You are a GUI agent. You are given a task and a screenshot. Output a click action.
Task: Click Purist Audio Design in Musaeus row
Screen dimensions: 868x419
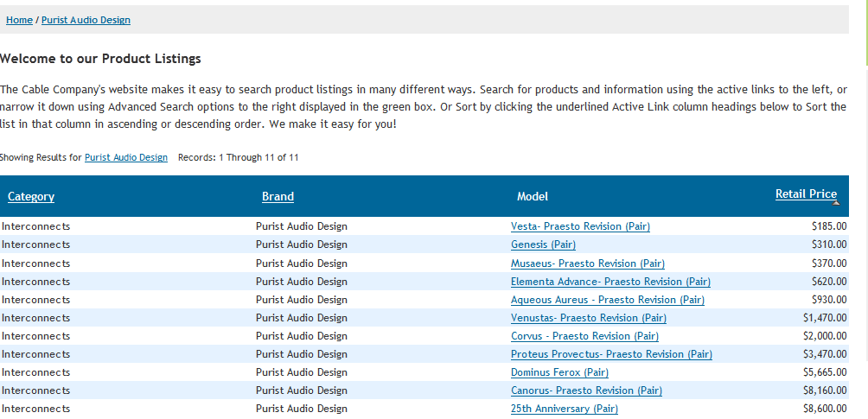tap(302, 263)
